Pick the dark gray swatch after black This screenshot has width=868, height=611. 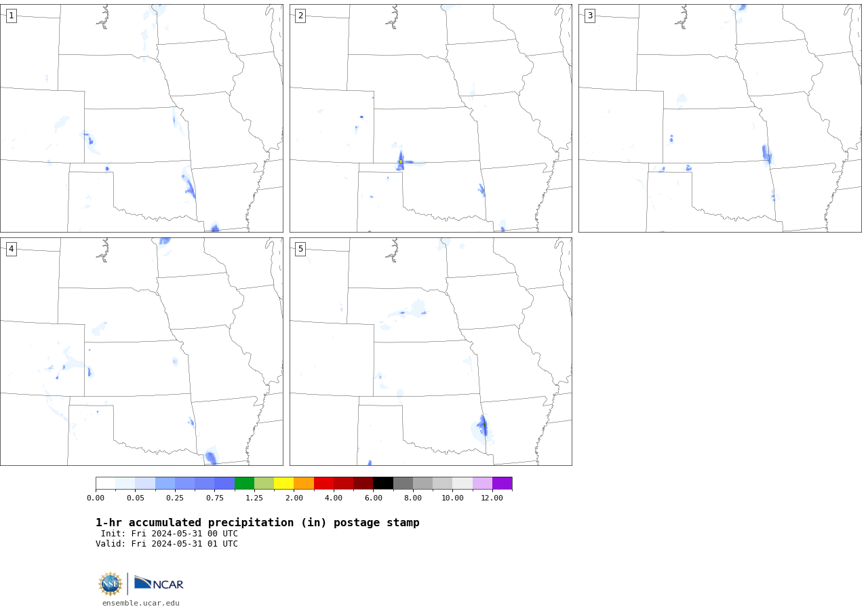coord(403,484)
